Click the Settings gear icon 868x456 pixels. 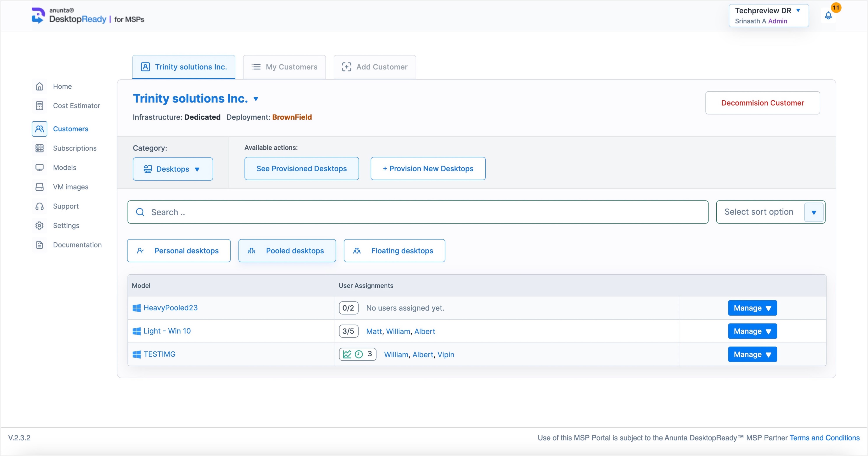coord(39,226)
